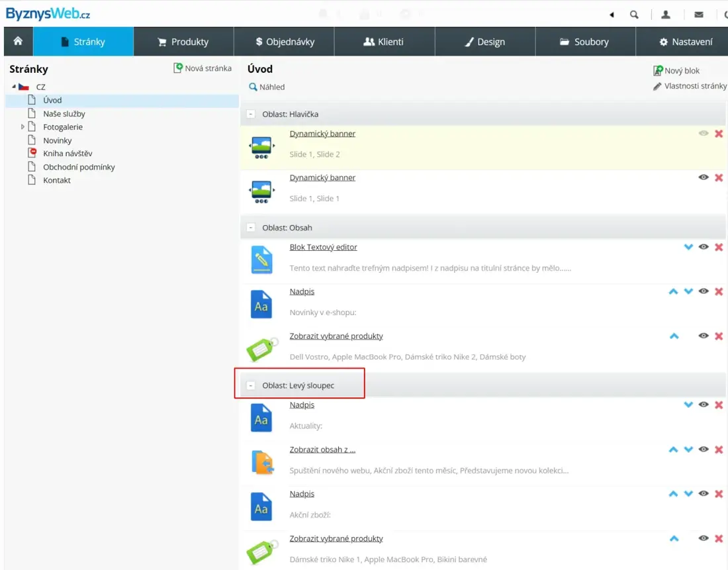Collapse the Oblast: Levý sloupec section
Image resolution: width=728 pixels, height=570 pixels.
(251, 385)
